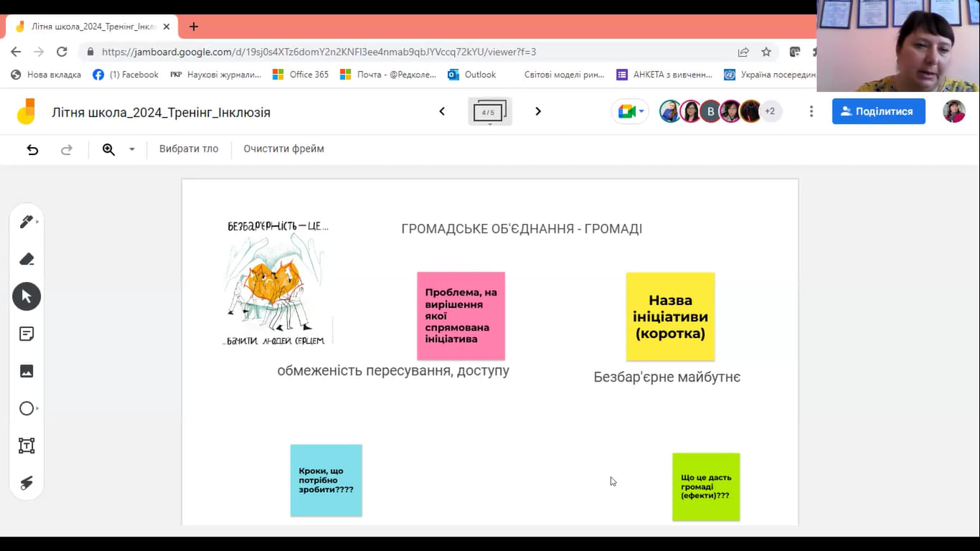Click the Add image tool
Image resolution: width=980 pixels, height=551 pixels.
27,371
